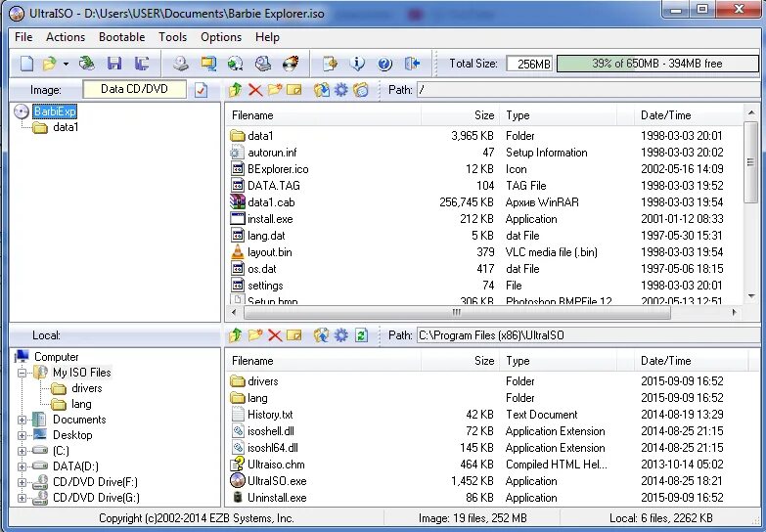Click the Convert disc icon with green arrow
This screenshot has height=532, width=766.
(236, 64)
